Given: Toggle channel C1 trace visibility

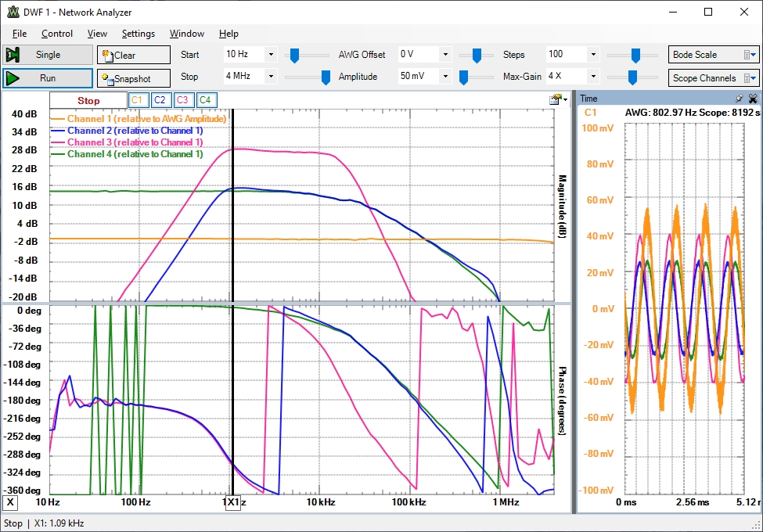Looking at the screenshot, I should pos(137,100).
